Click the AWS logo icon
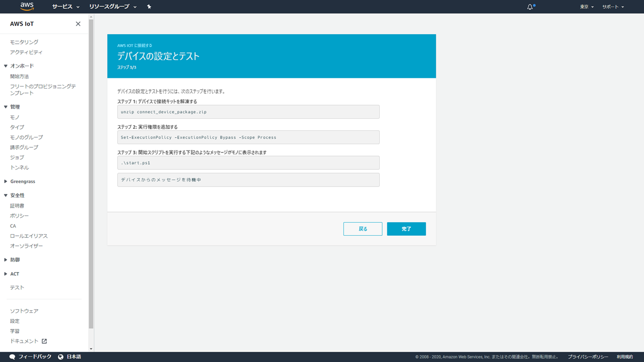Screen dimensions: 644x362 [27, 7]
